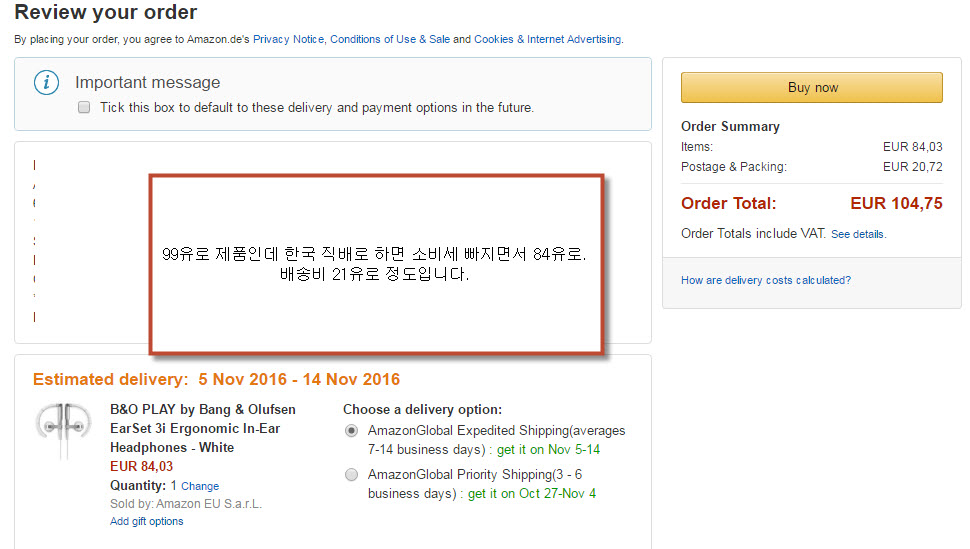The height and width of the screenshot is (549, 970).
Task: Select AmazonGlobal Expedited Shipping radio button
Action: click(351, 431)
